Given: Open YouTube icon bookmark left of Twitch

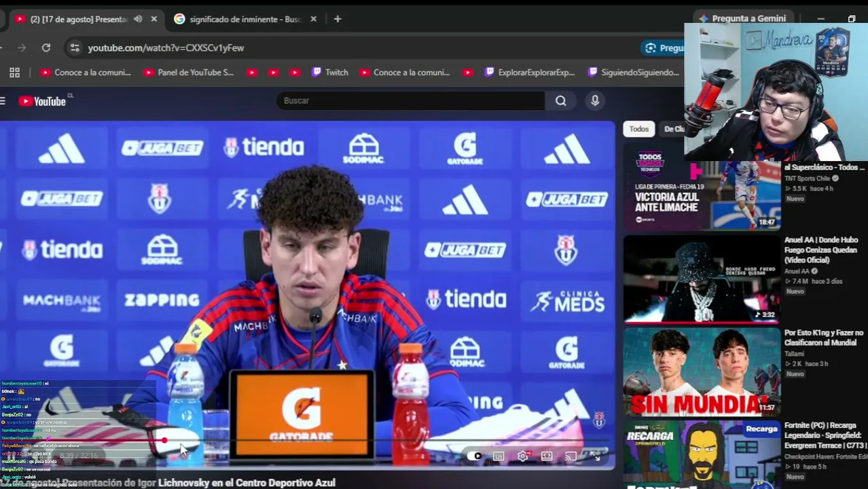Looking at the screenshot, I should [x=295, y=72].
